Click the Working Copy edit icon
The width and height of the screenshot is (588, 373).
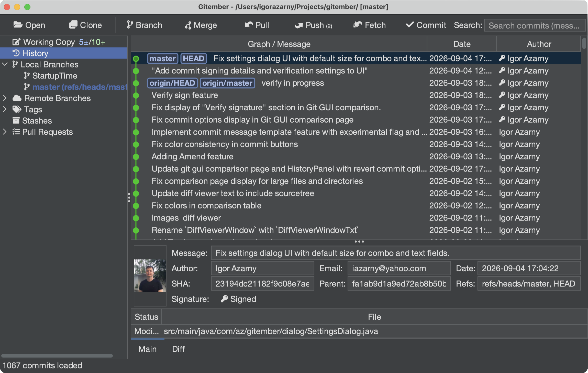coord(16,42)
